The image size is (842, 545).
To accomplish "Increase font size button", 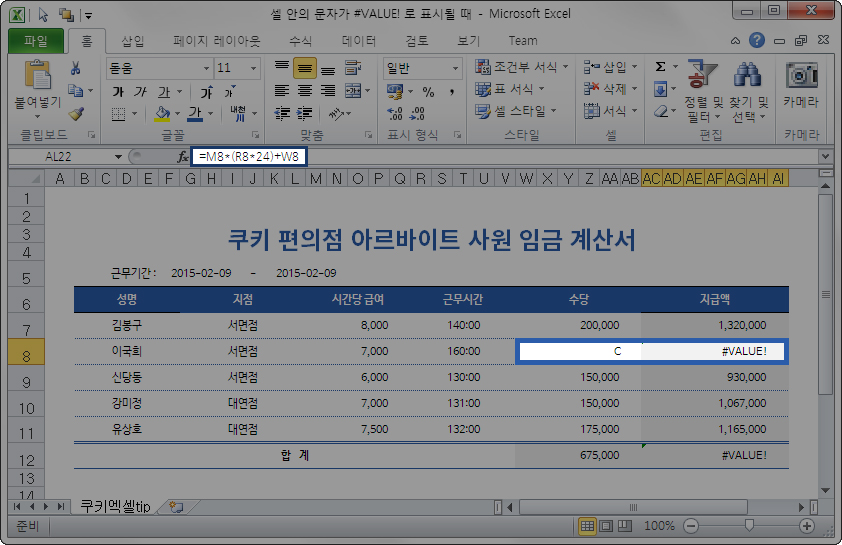I will [x=207, y=92].
